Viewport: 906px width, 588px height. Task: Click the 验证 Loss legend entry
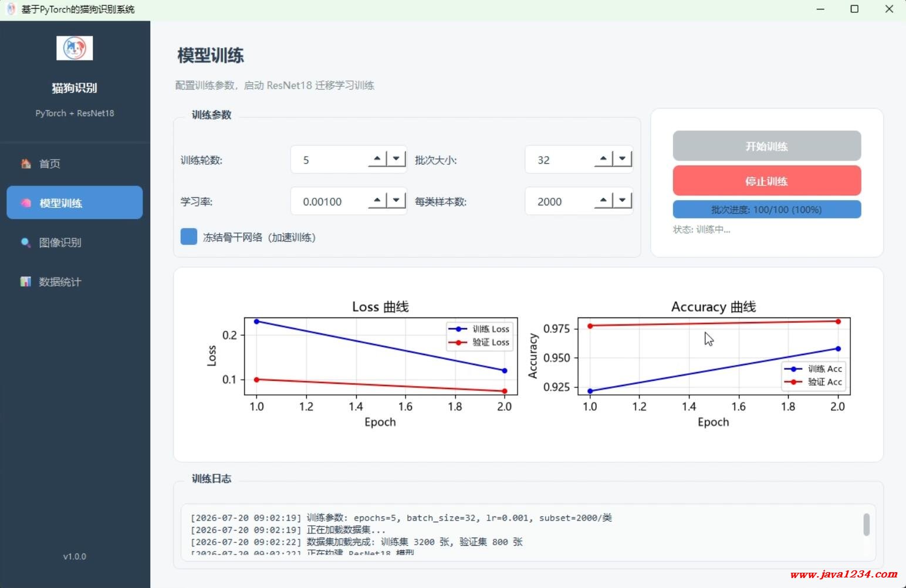(x=480, y=342)
